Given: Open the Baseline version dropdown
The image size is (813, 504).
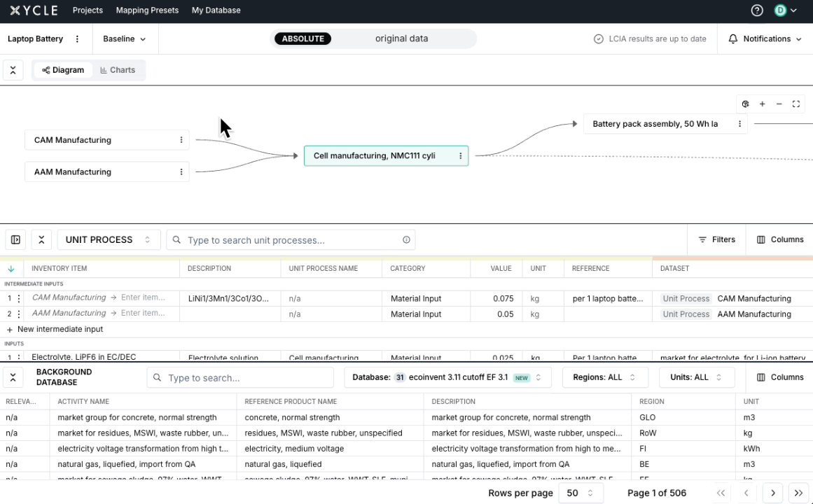Looking at the screenshot, I should click(125, 38).
